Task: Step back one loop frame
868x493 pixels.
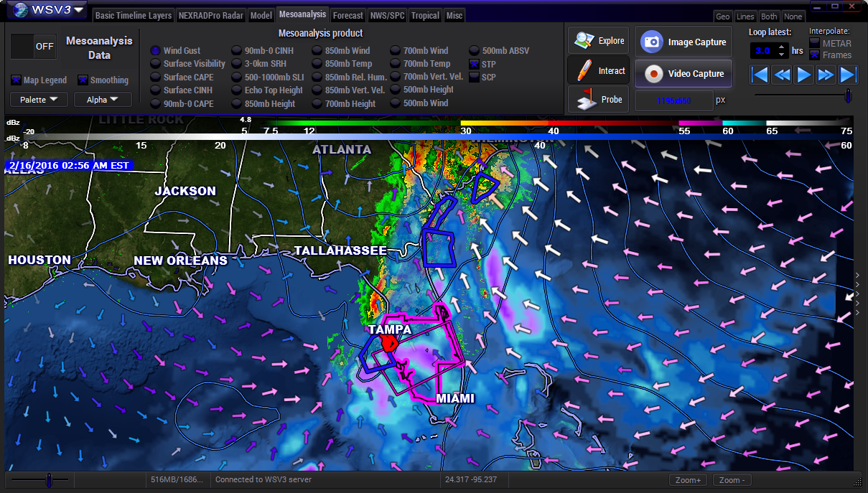Action: pos(782,74)
